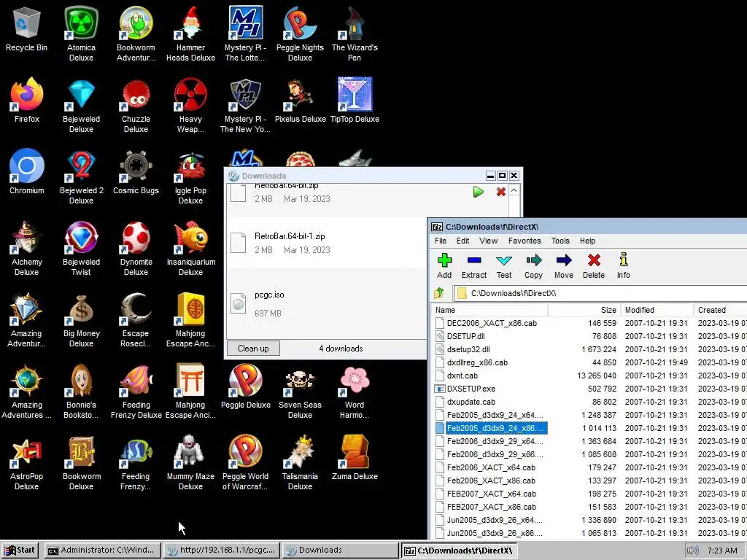Image resolution: width=747 pixels, height=560 pixels.
Task: Click the Extract toolbar icon
Action: [x=474, y=266]
